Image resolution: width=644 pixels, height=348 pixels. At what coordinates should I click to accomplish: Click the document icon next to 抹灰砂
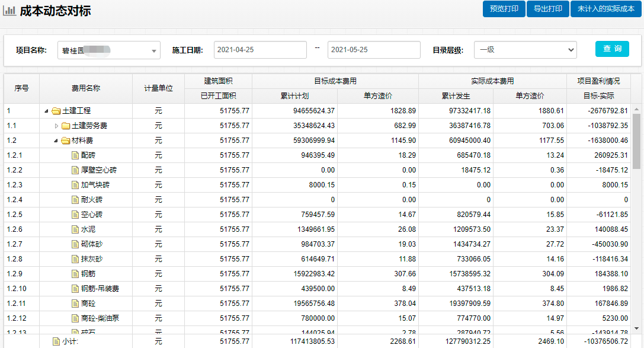(x=75, y=259)
